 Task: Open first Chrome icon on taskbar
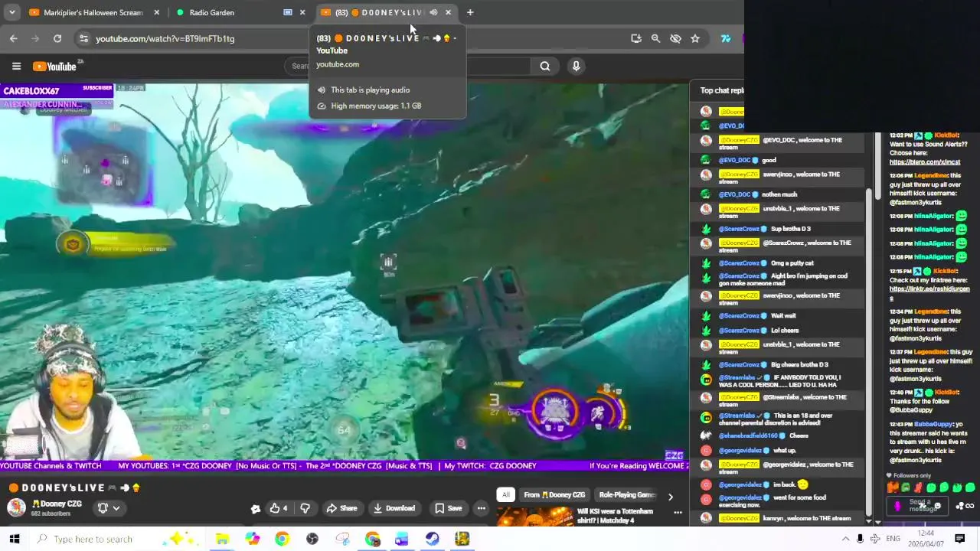(x=282, y=539)
